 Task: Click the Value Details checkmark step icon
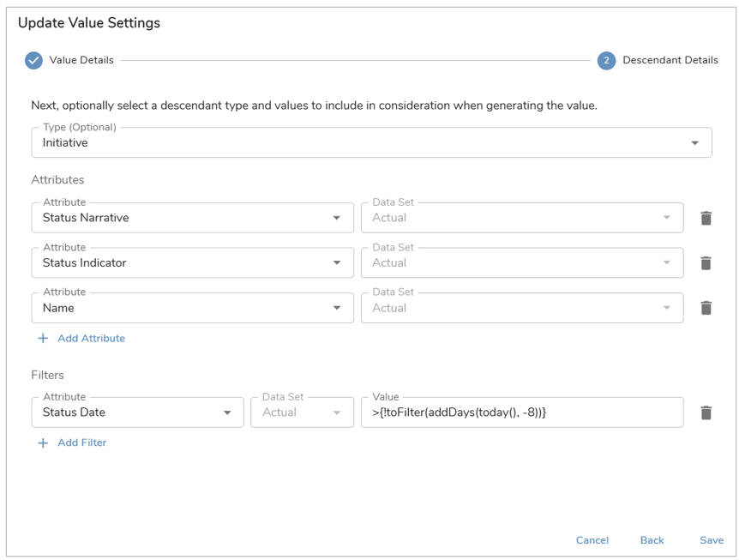coord(34,60)
